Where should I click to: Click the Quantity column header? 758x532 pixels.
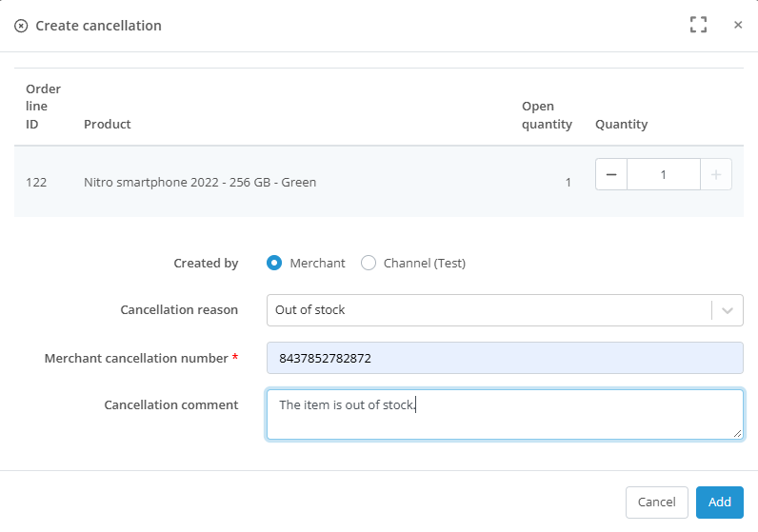point(621,124)
